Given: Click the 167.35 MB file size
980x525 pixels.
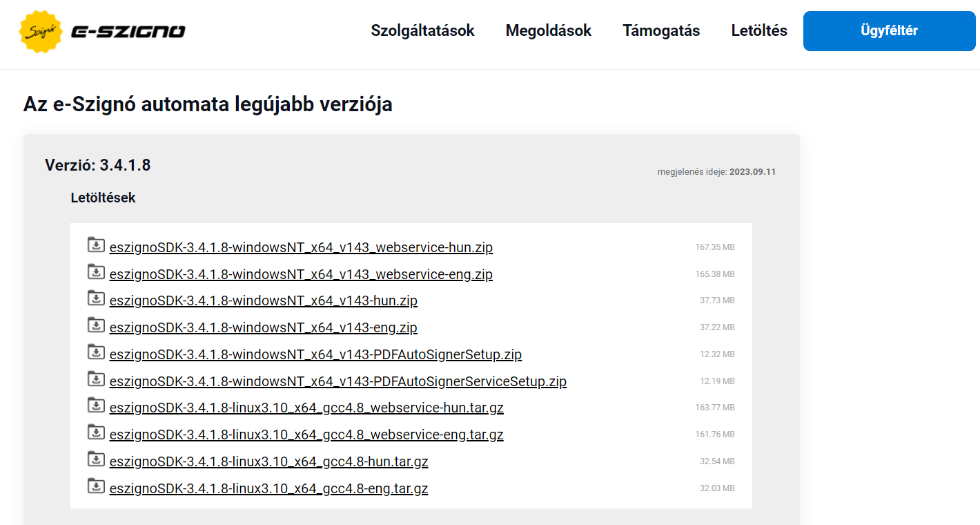Looking at the screenshot, I should coord(715,247).
